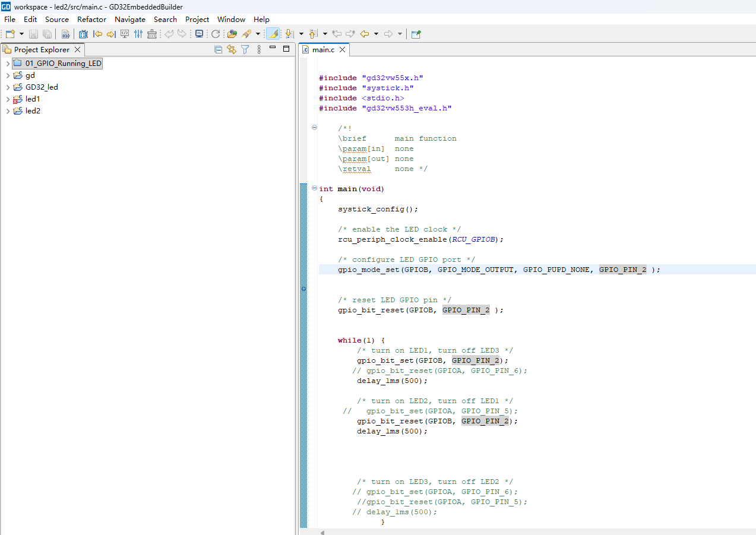Click the binary 010 toolbar icon
Viewport: 756px width, 535px height.
point(65,34)
